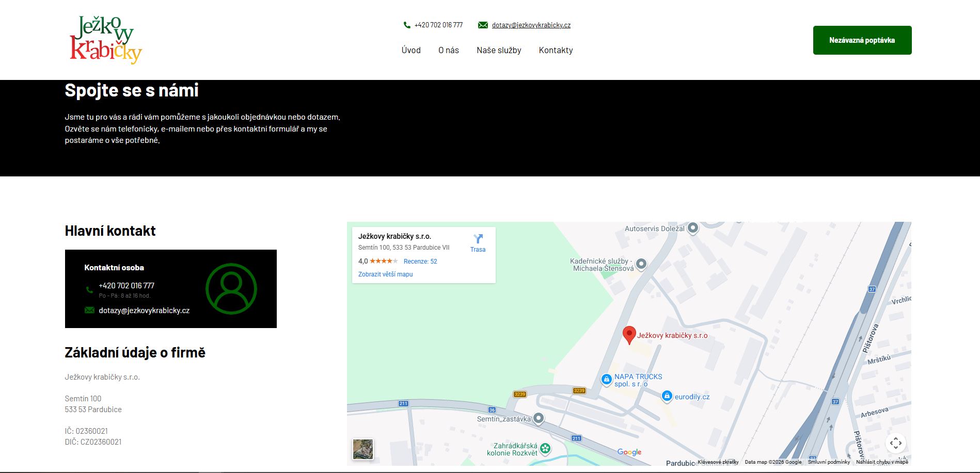Open the O nás menu item
Viewport: 980px width, 473px height.
[x=449, y=50]
